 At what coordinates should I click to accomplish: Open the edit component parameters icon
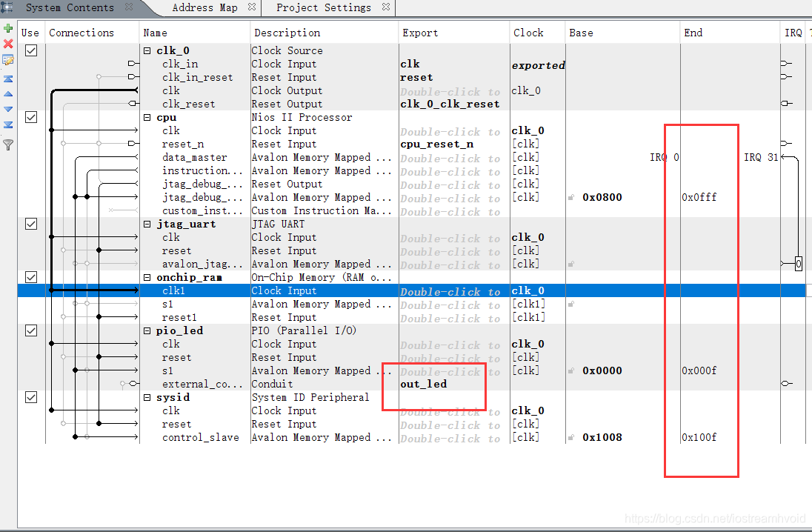(x=8, y=60)
